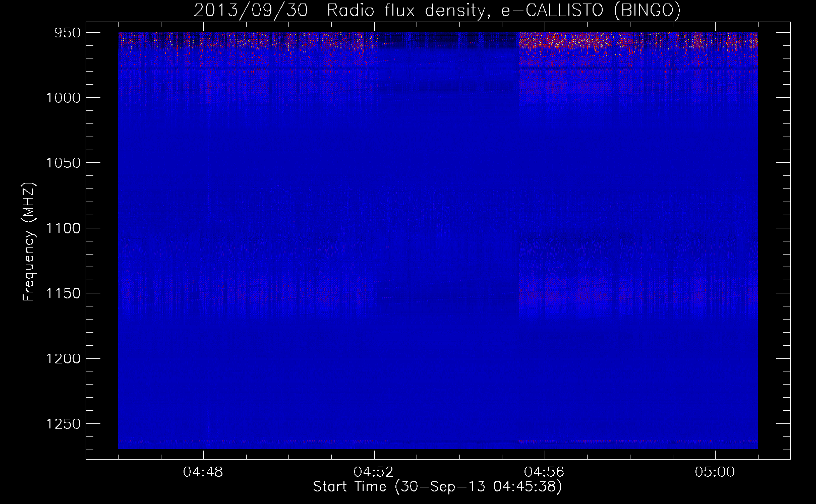
Task: Click the '1100' frequency axis label
Action: pos(63,228)
